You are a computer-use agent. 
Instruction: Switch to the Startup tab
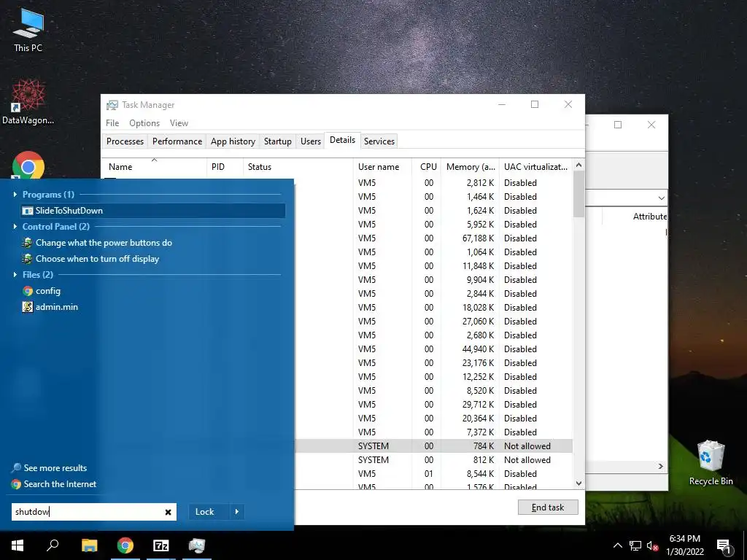[278, 141]
